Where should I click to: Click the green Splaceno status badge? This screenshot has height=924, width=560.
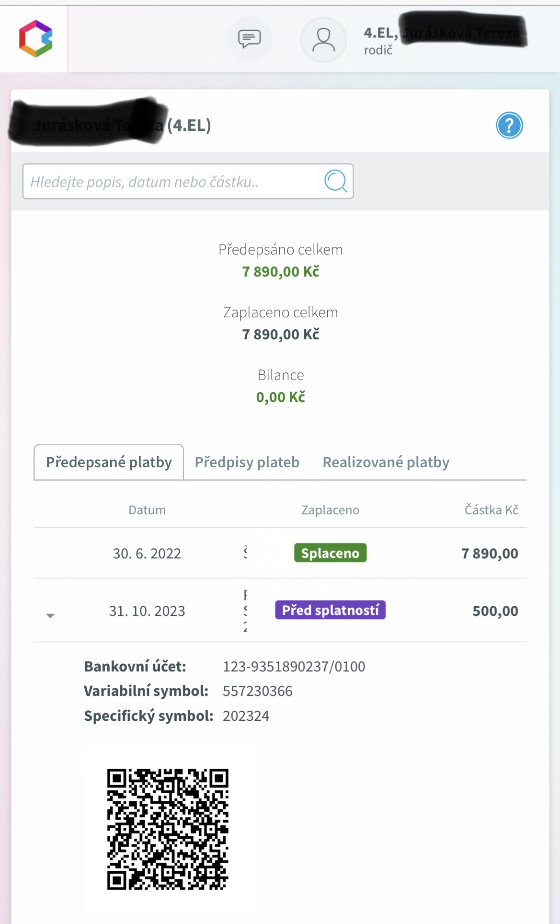(330, 553)
